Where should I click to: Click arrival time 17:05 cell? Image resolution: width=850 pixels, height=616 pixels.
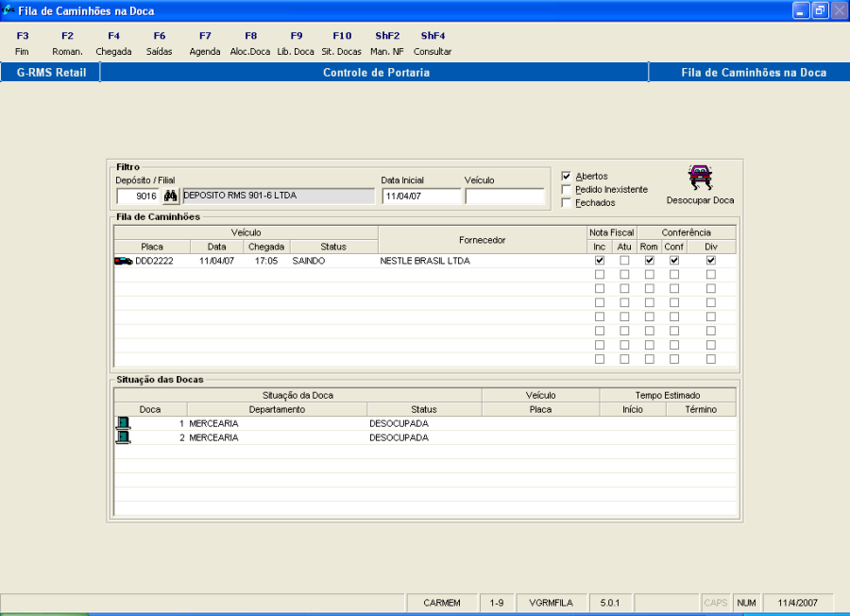tap(266, 261)
